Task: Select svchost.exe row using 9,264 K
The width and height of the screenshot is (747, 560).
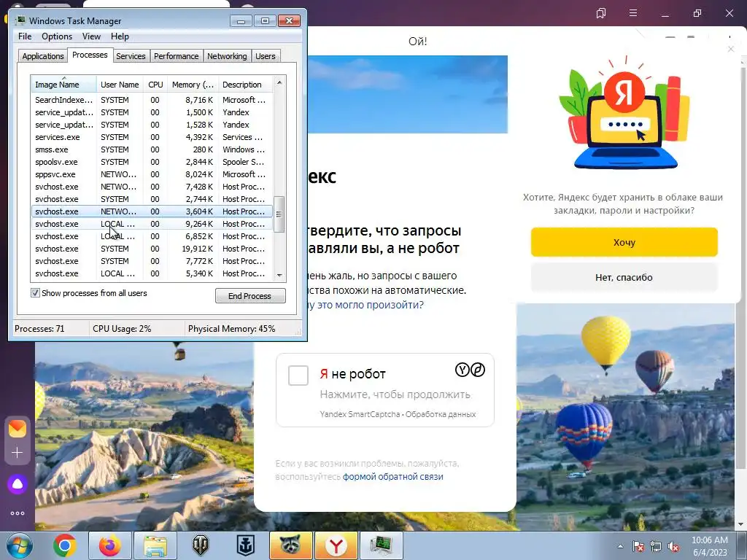Action: tap(152, 224)
